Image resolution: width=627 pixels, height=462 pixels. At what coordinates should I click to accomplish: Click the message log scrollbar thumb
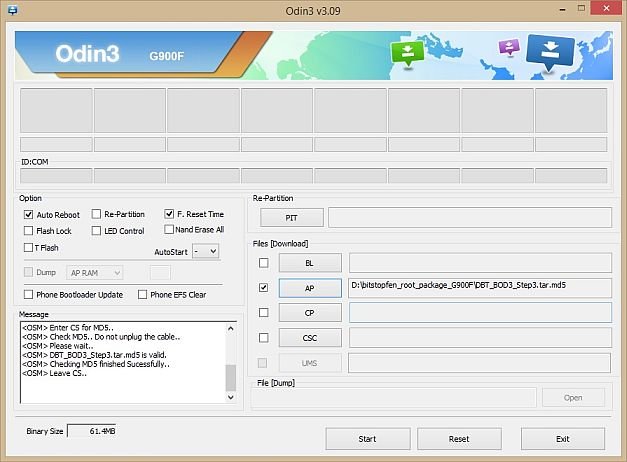(x=231, y=378)
